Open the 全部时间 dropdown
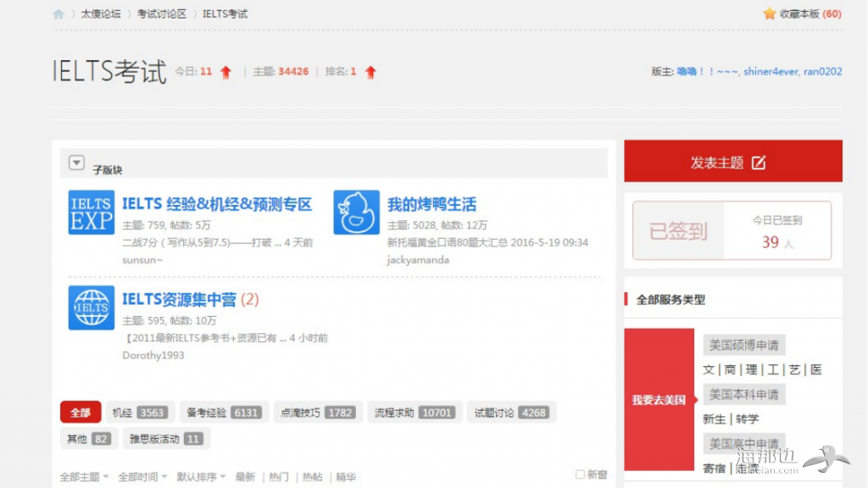This screenshot has height=488, width=868. [x=142, y=477]
